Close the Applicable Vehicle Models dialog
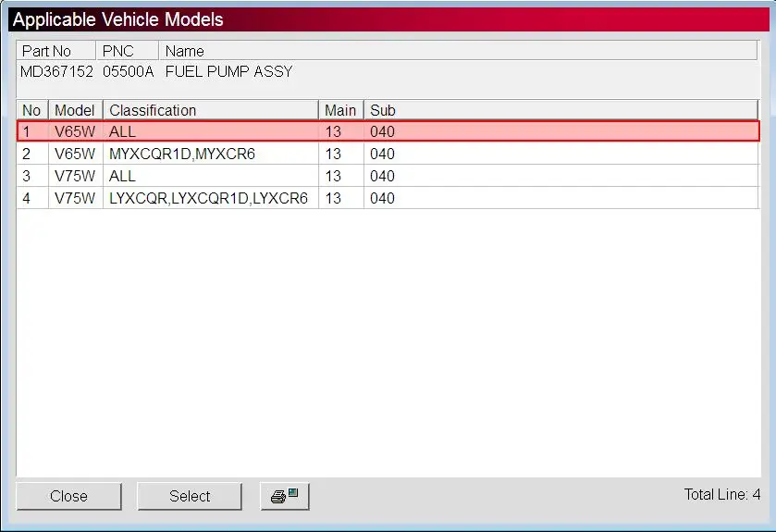The height and width of the screenshot is (532, 776). click(x=68, y=496)
